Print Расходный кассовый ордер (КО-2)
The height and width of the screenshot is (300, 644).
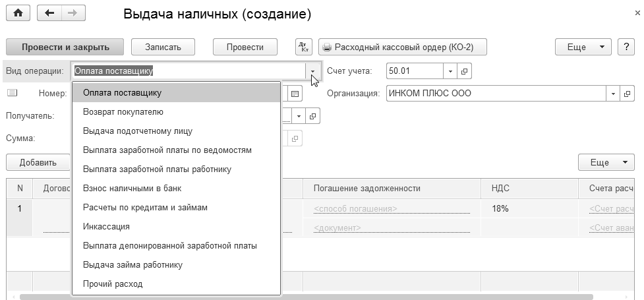[x=403, y=47]
